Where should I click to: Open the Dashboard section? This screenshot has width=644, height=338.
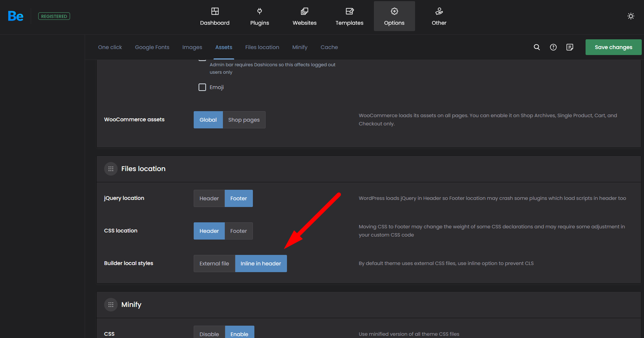tap(215, 16)
